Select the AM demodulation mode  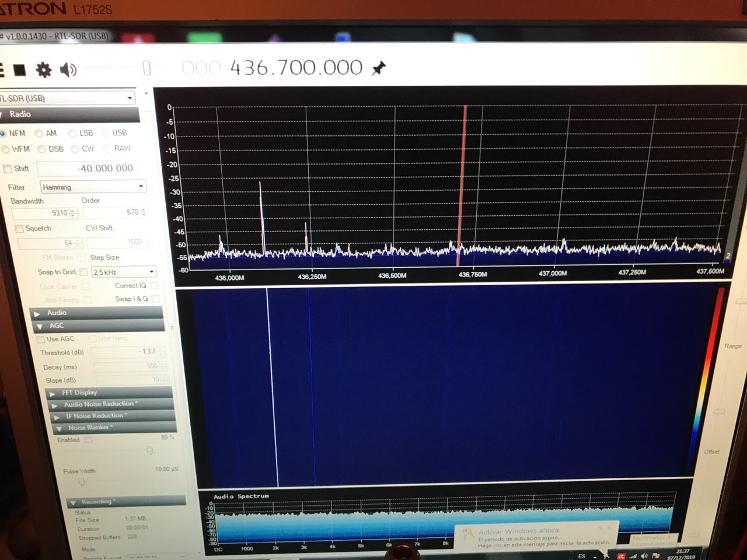pos(39,134)
